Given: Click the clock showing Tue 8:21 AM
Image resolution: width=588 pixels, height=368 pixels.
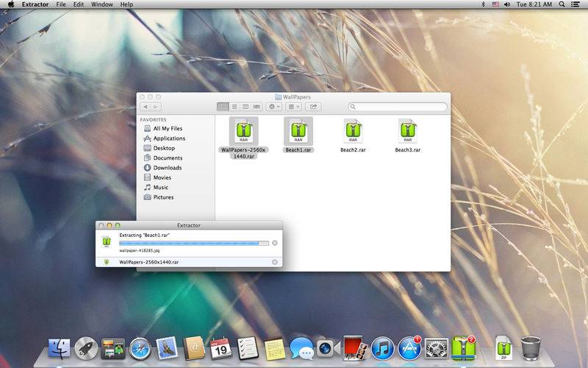Looking at the screenshot, I should pos(534,4).
